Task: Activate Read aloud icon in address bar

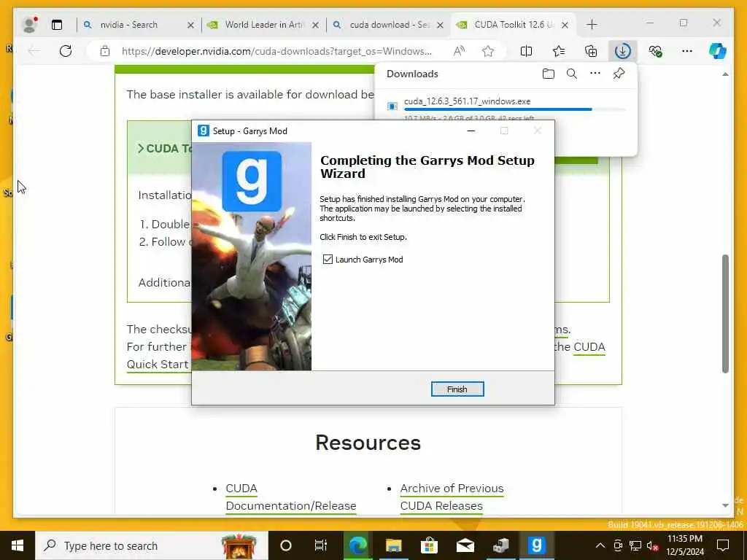Action: coord(460,51)
